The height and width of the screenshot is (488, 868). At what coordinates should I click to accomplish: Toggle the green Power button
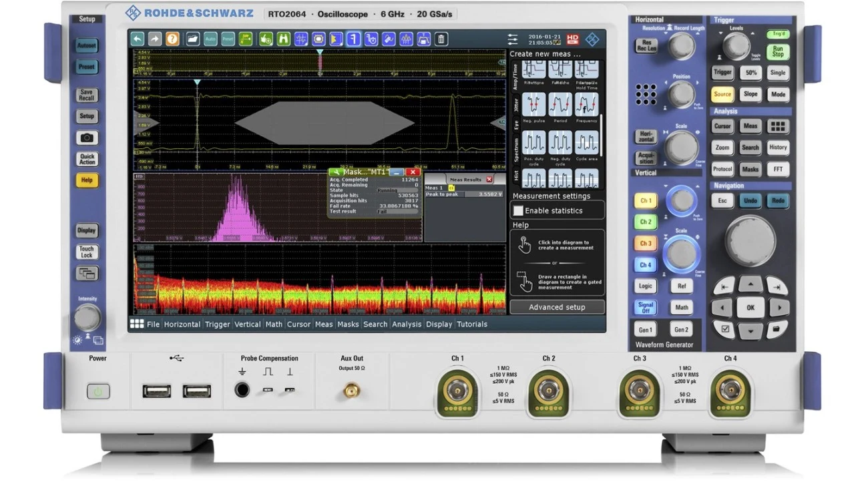(98, 392)
